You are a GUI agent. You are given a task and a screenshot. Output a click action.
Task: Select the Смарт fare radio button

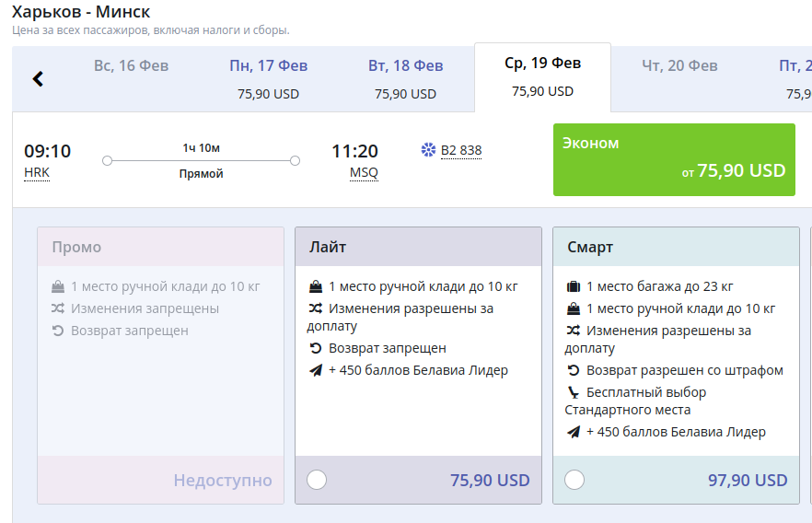(x=574, y=480)
